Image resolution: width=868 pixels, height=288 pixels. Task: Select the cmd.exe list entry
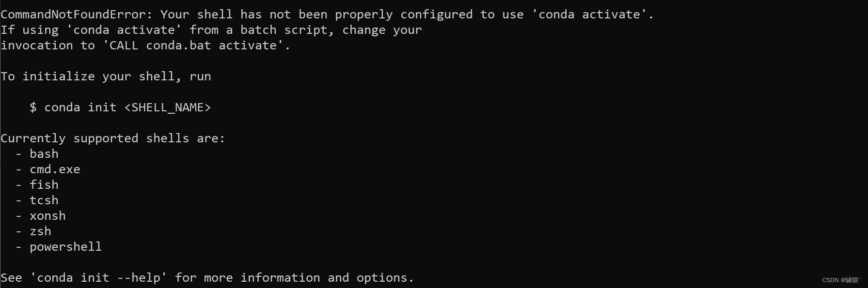pos(55,169)
